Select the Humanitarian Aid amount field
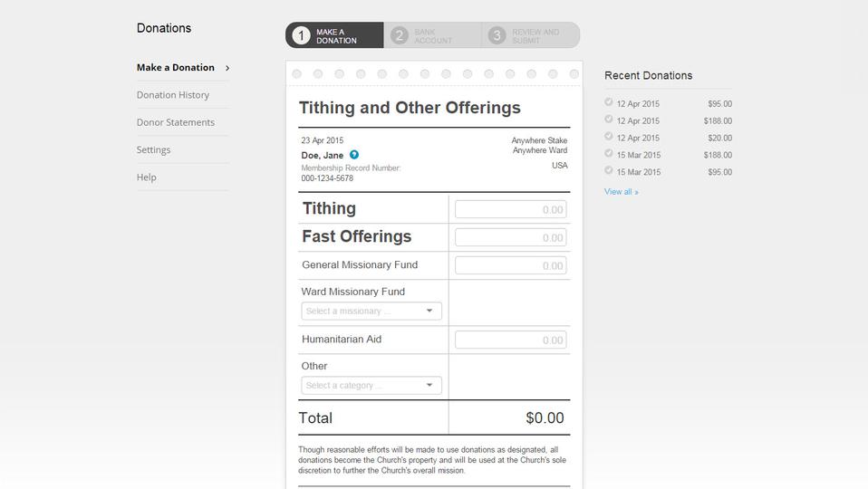The height and width of the screenshot is (489, 868). (510, 340)
